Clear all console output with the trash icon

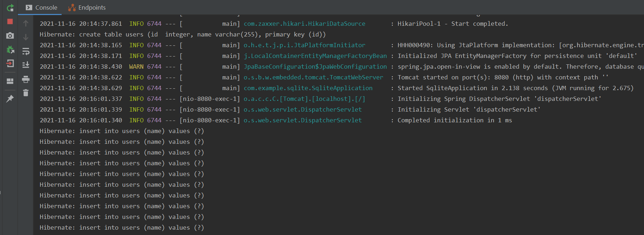[25, 93]
